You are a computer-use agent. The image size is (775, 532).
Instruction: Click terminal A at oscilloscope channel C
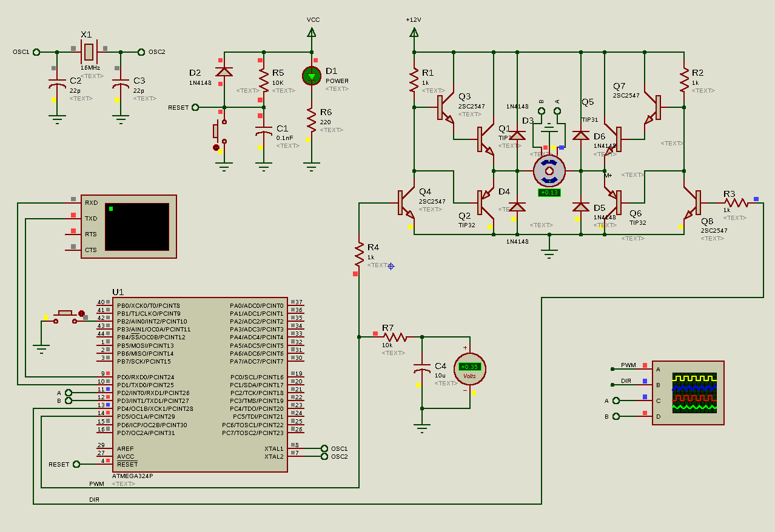pos(616,401)
